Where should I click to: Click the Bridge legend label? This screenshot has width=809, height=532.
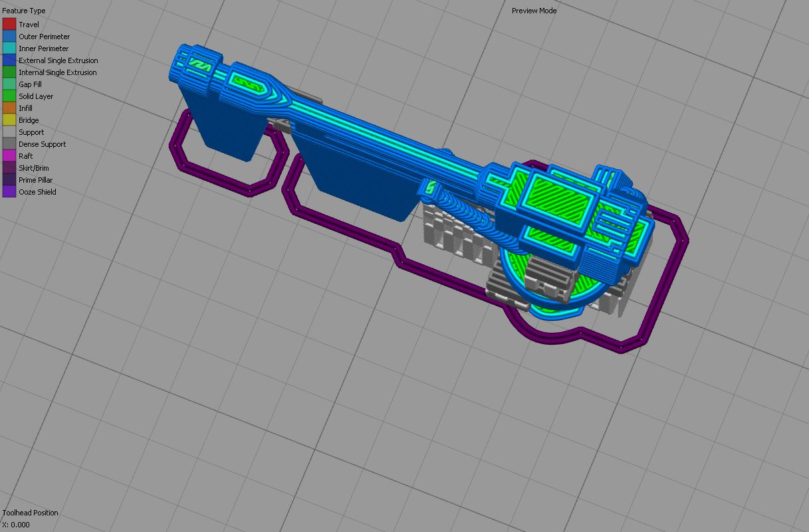click(x=29, y=120)
